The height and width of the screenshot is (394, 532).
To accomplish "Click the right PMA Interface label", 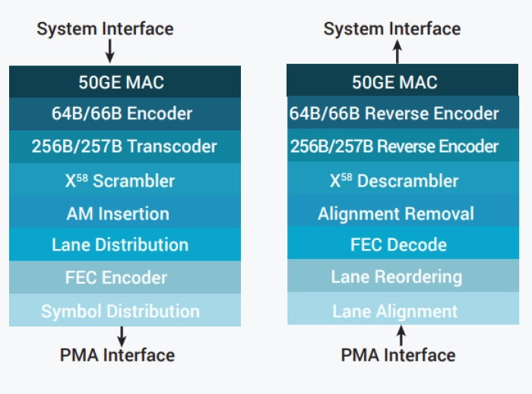I will (398, 355).
